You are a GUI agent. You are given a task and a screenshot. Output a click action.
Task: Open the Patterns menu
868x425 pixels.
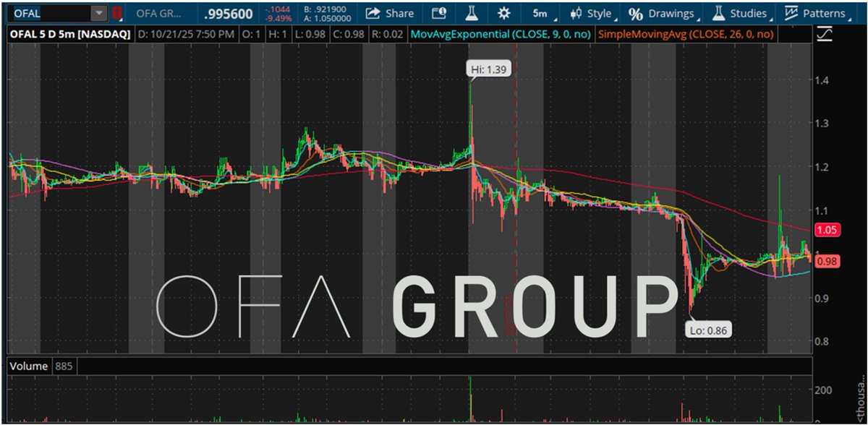point(818,13)
